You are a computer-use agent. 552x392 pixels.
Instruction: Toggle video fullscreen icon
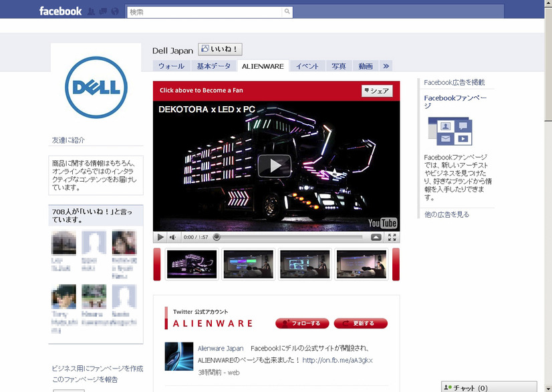coord(392,237)
